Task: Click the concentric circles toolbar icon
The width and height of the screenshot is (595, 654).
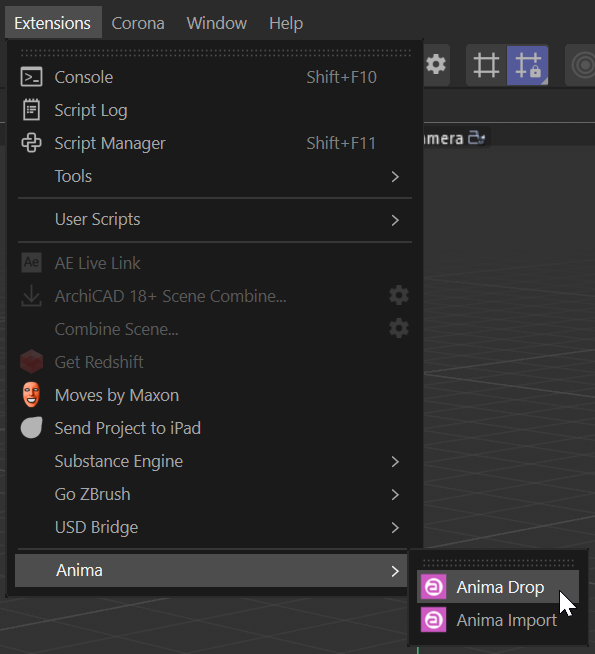Action: pos(583,65)
